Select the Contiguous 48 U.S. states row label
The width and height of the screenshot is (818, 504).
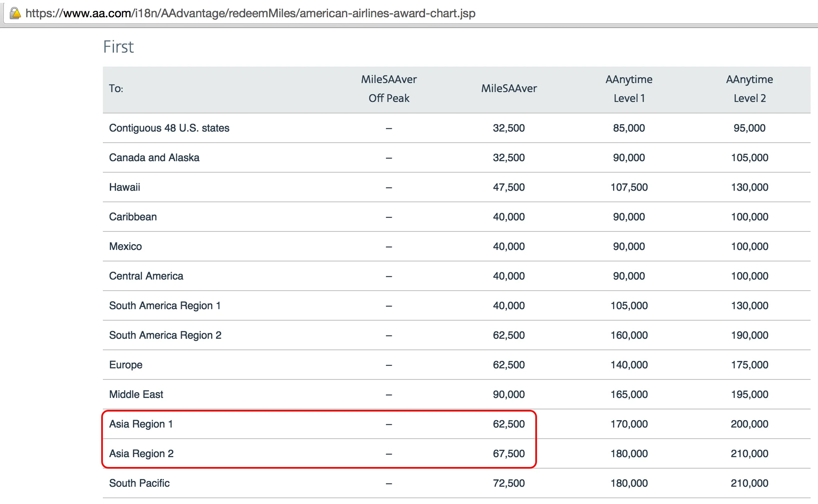pyautogui.click(x=169, y=128)
